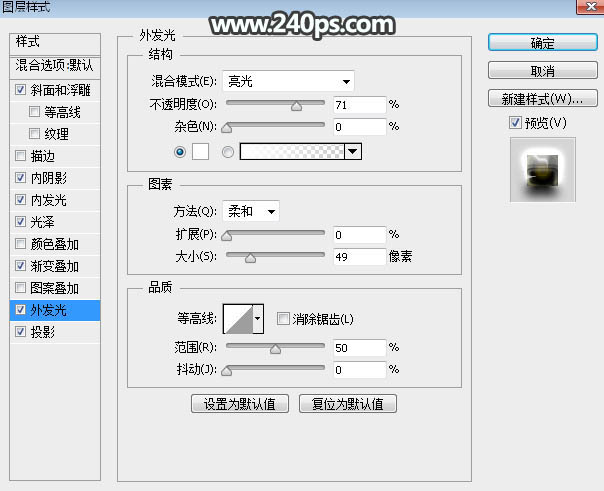Toggle the 内发光 checkbox
This screenshot has height=491, width=604.
20,199
